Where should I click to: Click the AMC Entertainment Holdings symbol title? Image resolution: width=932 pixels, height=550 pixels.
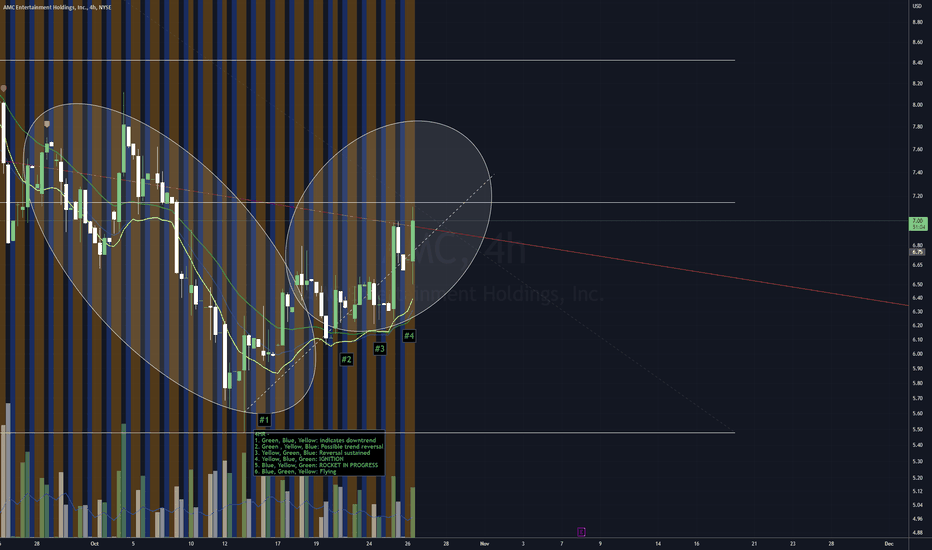point(57,7)
